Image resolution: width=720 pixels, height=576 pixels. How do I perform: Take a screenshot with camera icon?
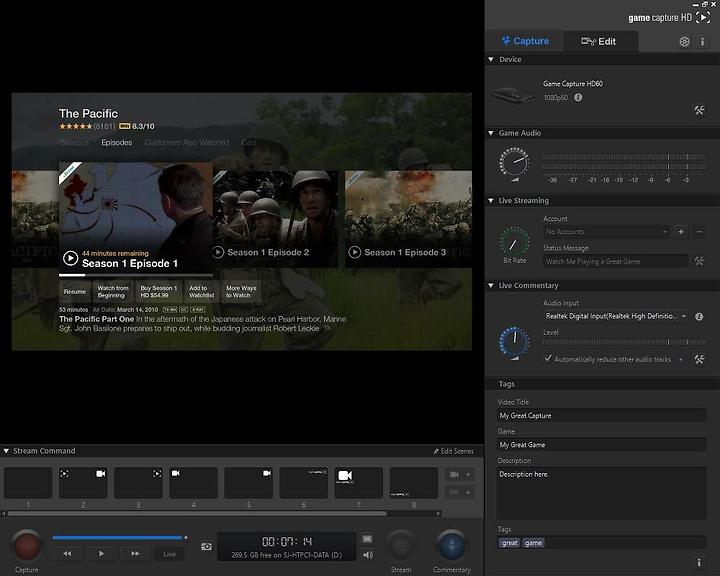coord(206,546)
